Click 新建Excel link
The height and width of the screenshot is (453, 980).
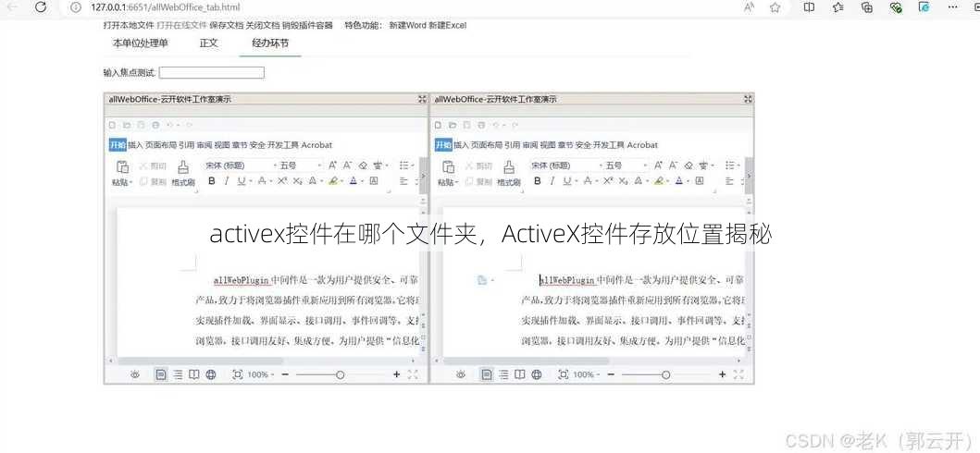click(448, 26)
